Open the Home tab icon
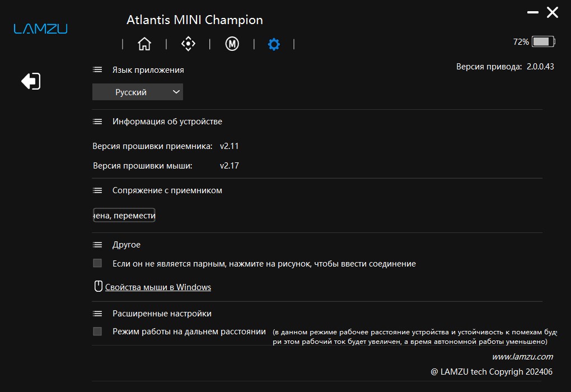The width and height of the screenshot is (571, 392). (x=144, y=44)
